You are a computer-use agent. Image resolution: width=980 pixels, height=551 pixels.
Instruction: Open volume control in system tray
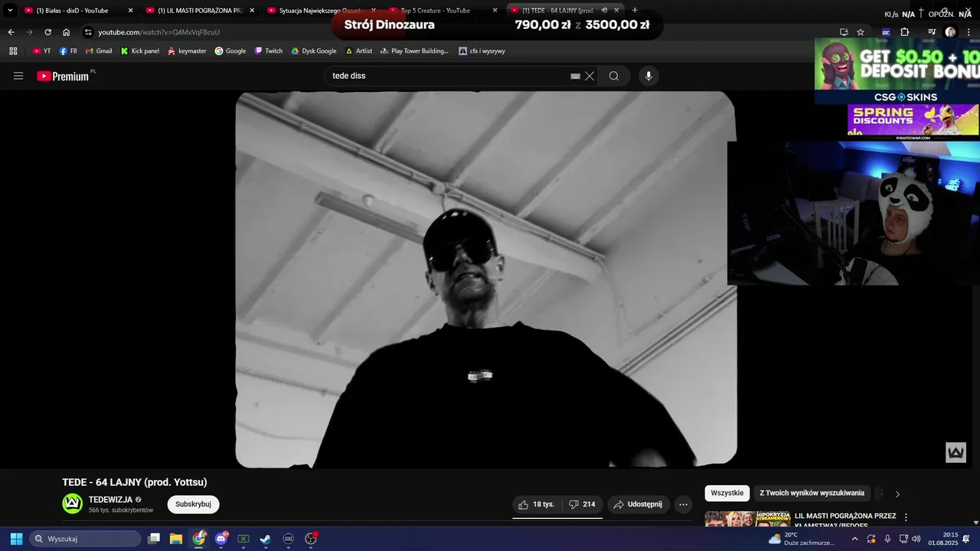[x=916, y=539]
